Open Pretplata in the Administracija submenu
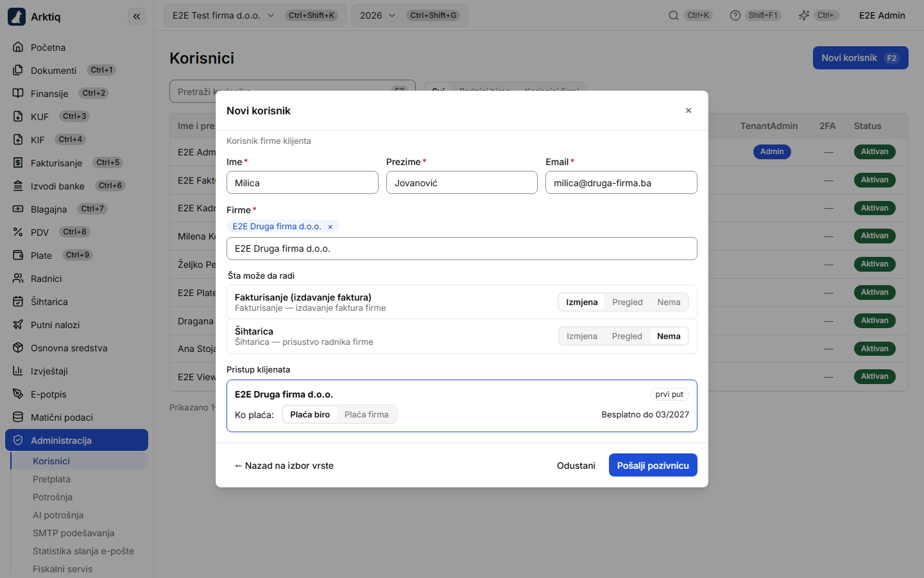 tap(51, 479)
